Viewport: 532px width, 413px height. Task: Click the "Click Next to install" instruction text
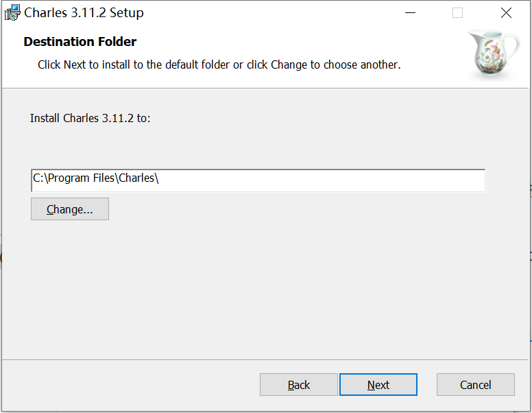pos(219,64)
